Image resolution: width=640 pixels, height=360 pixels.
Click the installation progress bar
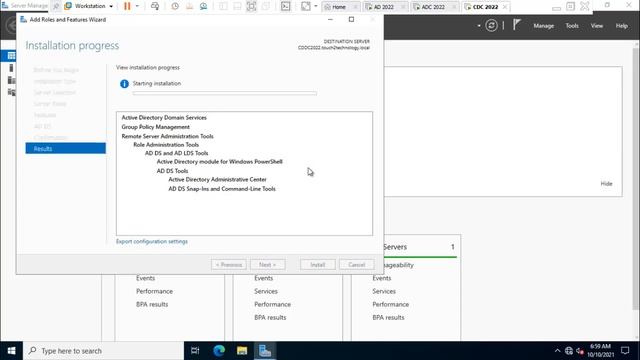(224, 93)
